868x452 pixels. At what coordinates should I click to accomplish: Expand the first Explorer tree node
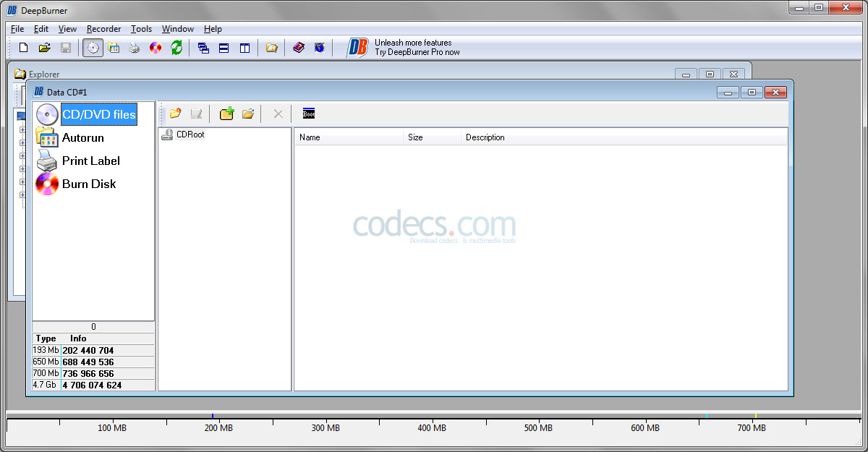pos(22,131)
